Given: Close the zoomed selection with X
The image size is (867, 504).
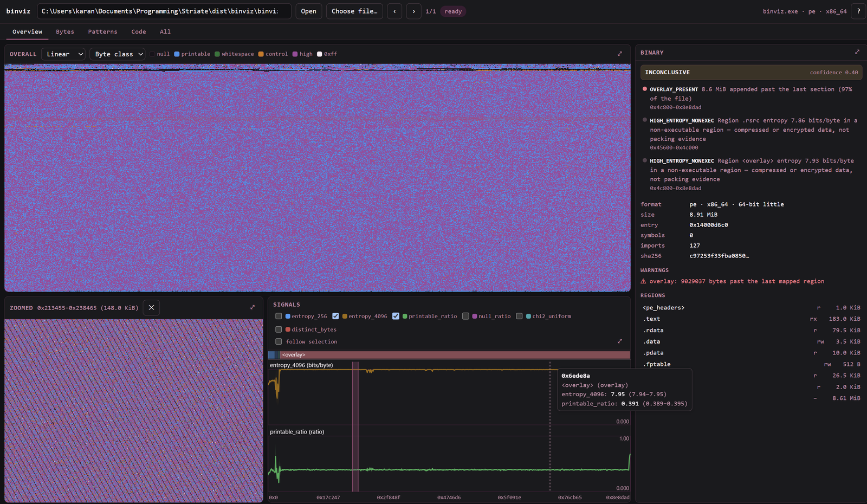Looking at the screenshot, I should pos(151,307).
